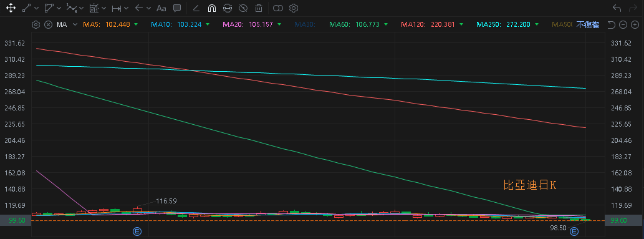Viewport: 644px width, 239px height.
Task: Select the angle line tool
Action: coord(196,8)
